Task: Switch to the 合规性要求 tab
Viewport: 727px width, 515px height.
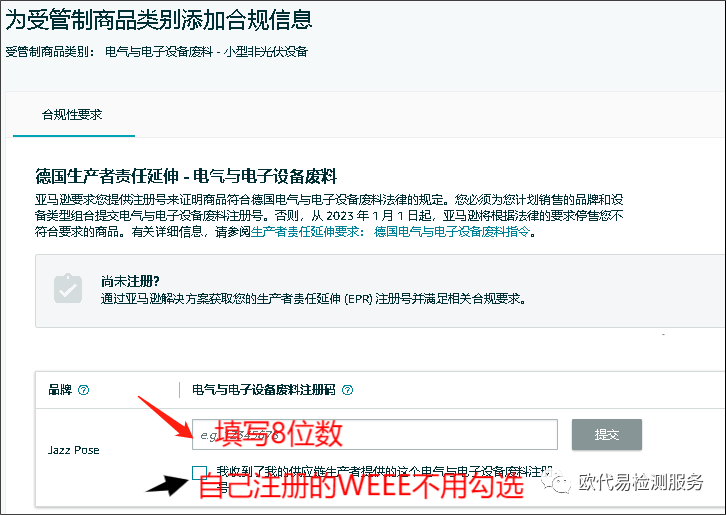Action: (x=72, y=114)
